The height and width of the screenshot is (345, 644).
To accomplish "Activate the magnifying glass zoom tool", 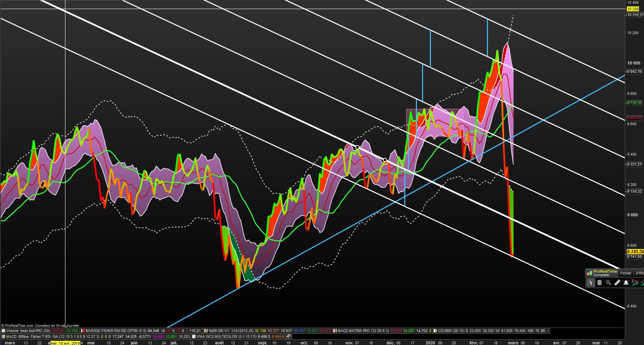I will coord(608,283).
